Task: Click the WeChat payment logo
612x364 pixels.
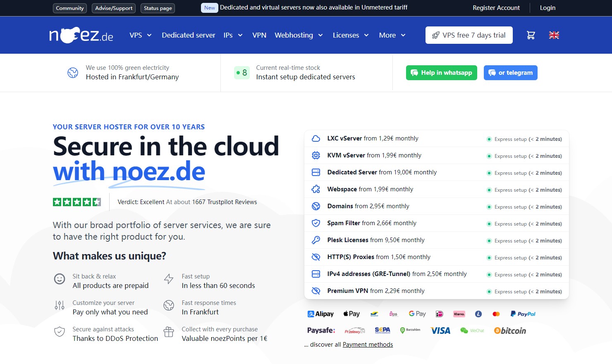Action: (x=472, y=331)
